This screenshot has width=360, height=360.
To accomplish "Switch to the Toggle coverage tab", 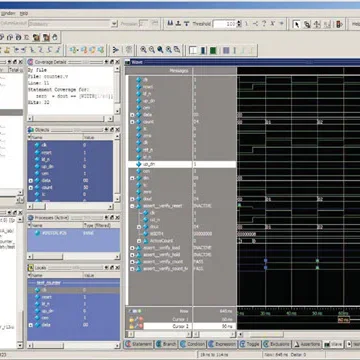I will [250, 344].
